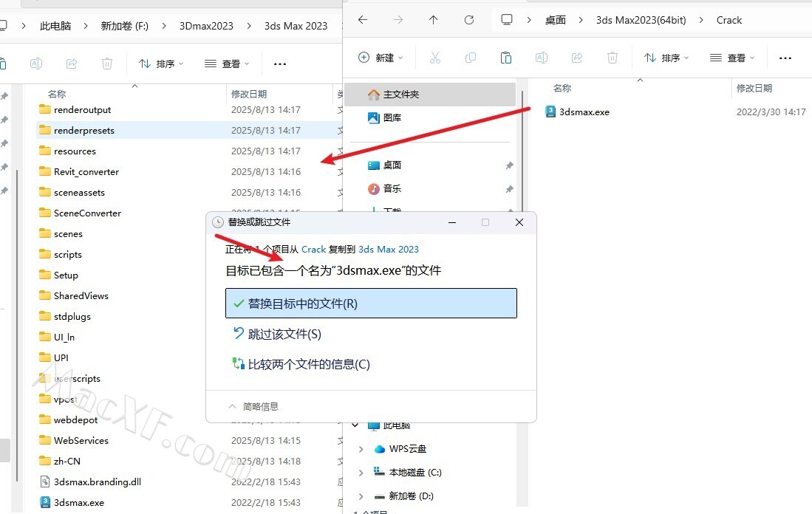Click Delete icon in 3ds Max 2023 window
Screen dimensions: 812x514
point(106,64)
